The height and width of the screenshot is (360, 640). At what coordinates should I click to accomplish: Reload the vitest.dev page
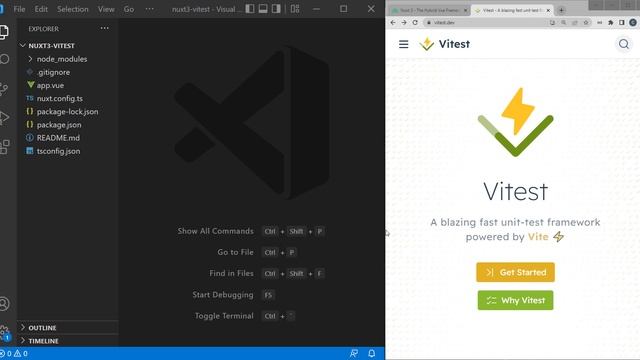pos(415,22)
